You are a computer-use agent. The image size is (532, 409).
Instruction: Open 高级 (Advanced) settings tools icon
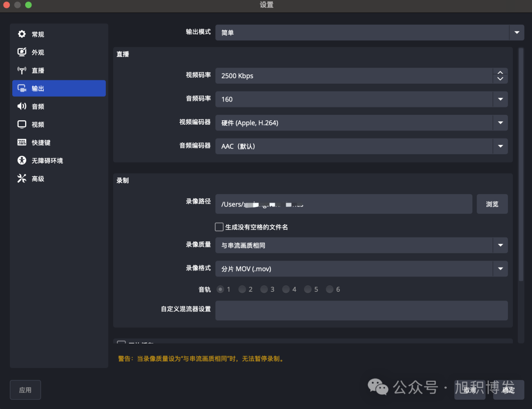point(22,178)
